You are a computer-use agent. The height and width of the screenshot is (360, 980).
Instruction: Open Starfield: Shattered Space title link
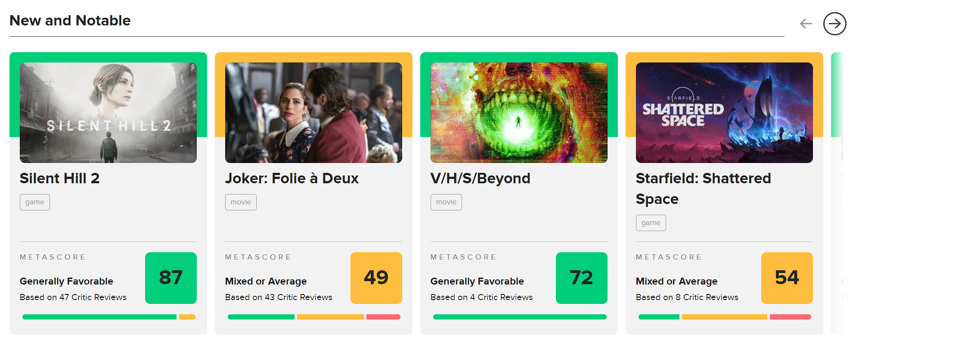point(704,188)
